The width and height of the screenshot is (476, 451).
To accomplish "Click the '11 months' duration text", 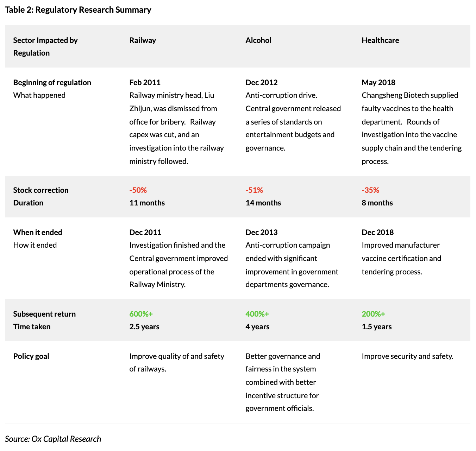I will (147, 203).
